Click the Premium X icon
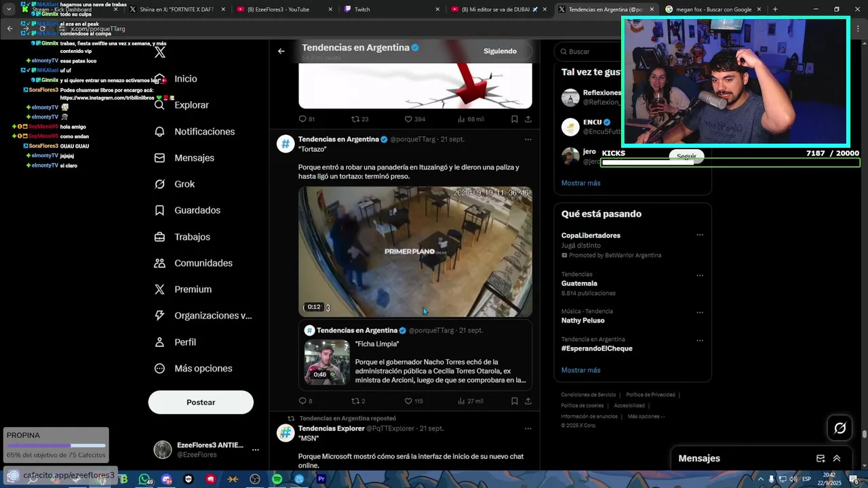The width and height of the screenshot is (868, 488). [x=159, y=289]
